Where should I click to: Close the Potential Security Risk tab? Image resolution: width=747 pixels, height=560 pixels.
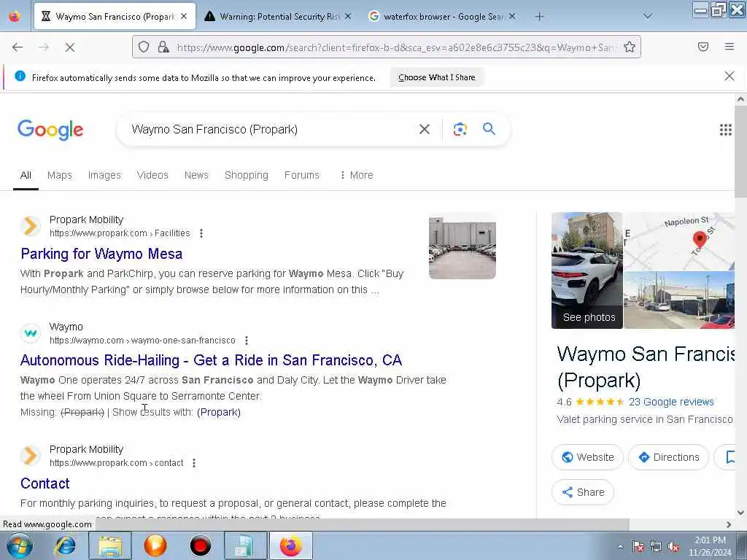coord(348,16)
